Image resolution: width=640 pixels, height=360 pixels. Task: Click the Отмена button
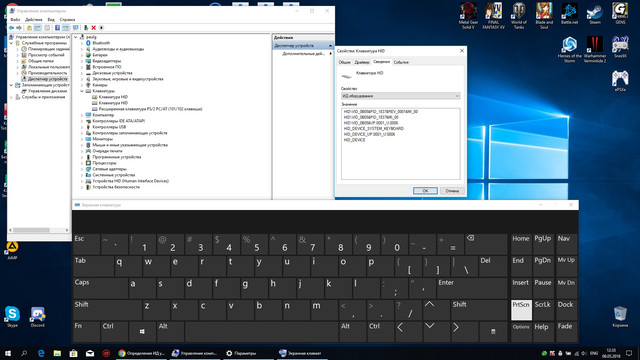(x=452, y=191)
